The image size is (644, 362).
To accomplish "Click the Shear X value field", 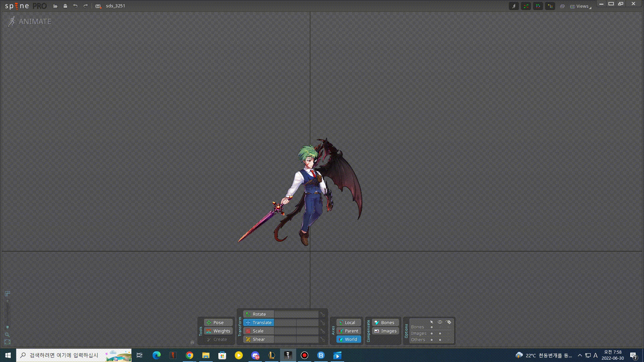I will tap(285, 339).
